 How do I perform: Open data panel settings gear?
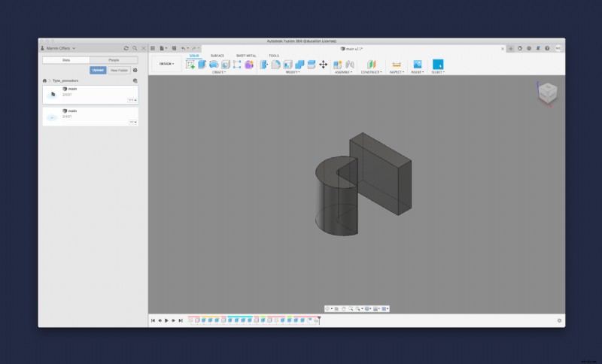point(135,70)
